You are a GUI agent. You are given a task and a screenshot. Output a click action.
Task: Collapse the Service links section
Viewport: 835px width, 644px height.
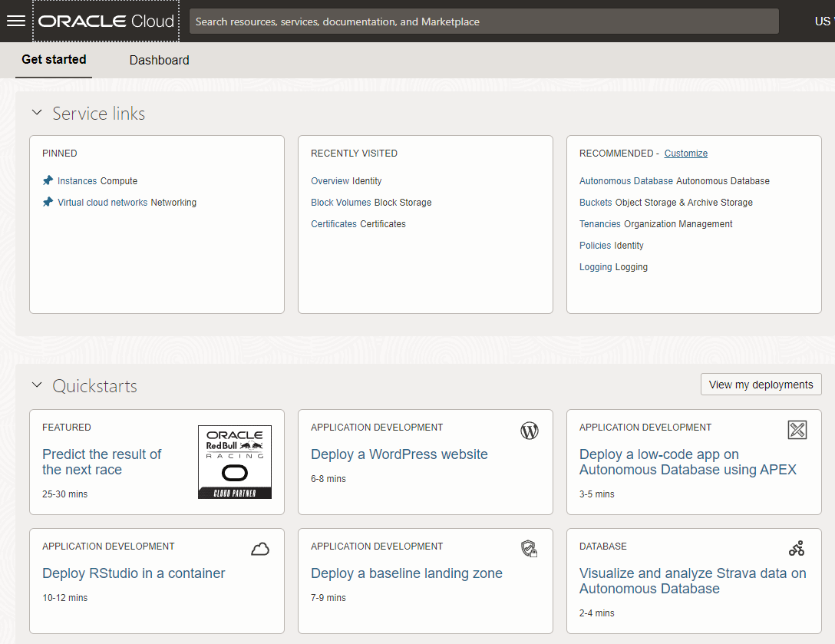pos(37,112)
